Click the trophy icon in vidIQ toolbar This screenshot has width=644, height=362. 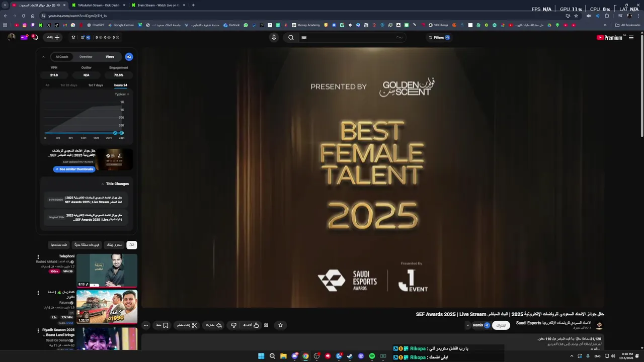(x=73, y=37)
